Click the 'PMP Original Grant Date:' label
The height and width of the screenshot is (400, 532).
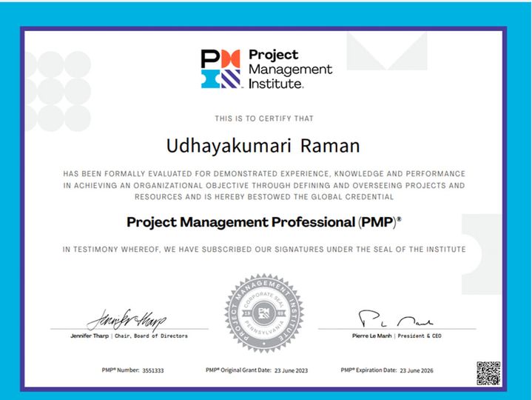coord(238,370)
